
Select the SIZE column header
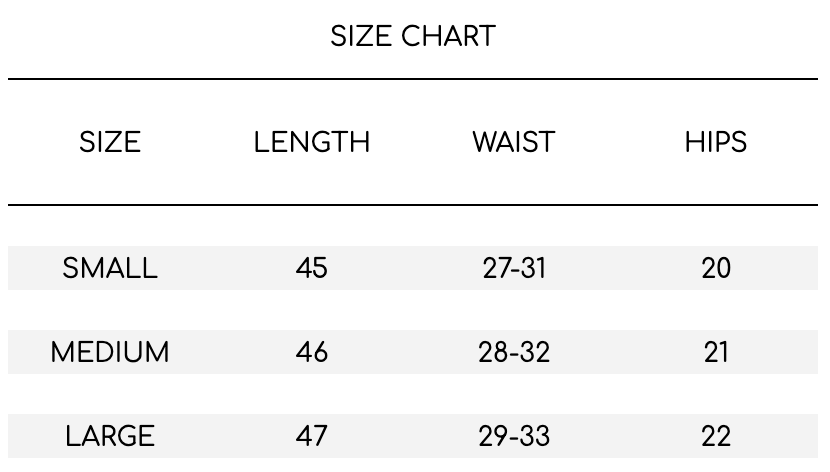(110, 142)
